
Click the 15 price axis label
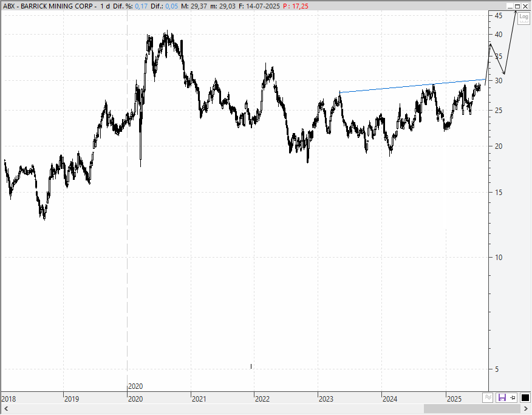coord(499,193)
